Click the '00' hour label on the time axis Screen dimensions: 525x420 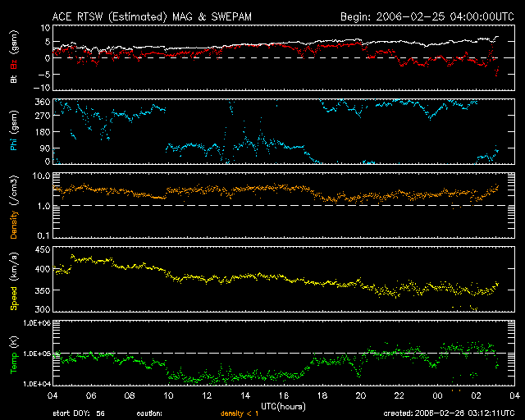tap(437, 395)
